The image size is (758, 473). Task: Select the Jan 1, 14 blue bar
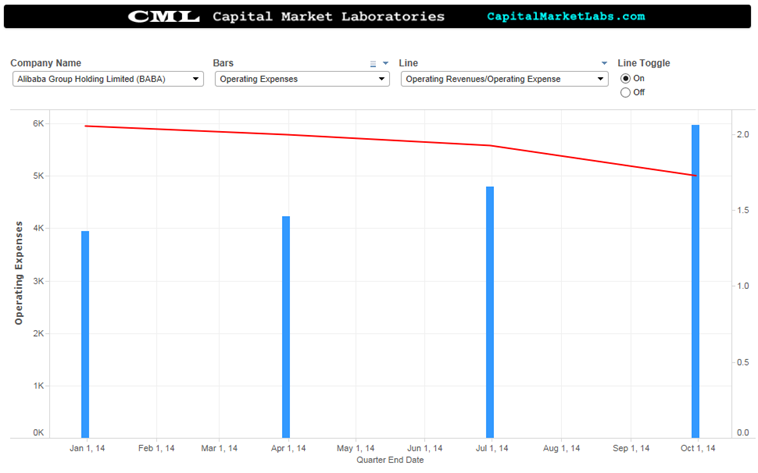click(85, 334)
